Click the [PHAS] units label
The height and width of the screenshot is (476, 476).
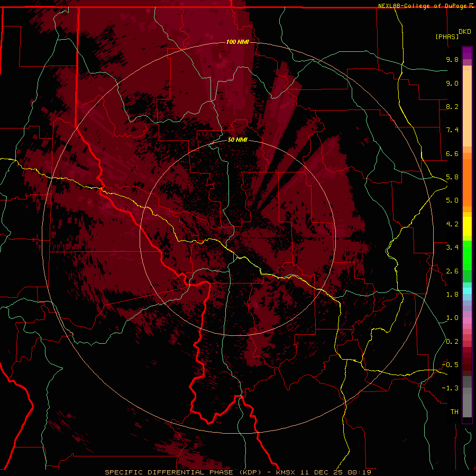click(447, 37)
